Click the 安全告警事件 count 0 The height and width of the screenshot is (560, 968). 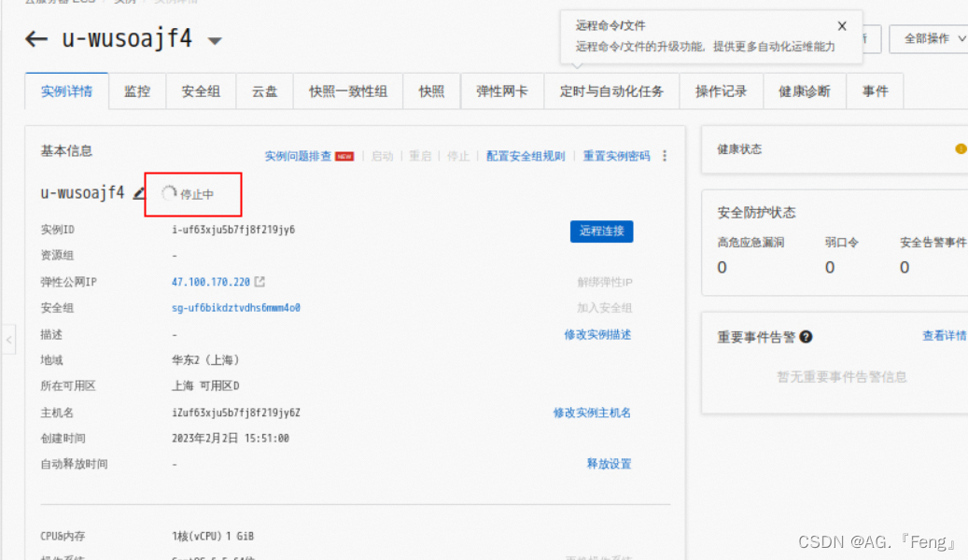[905, 267]
